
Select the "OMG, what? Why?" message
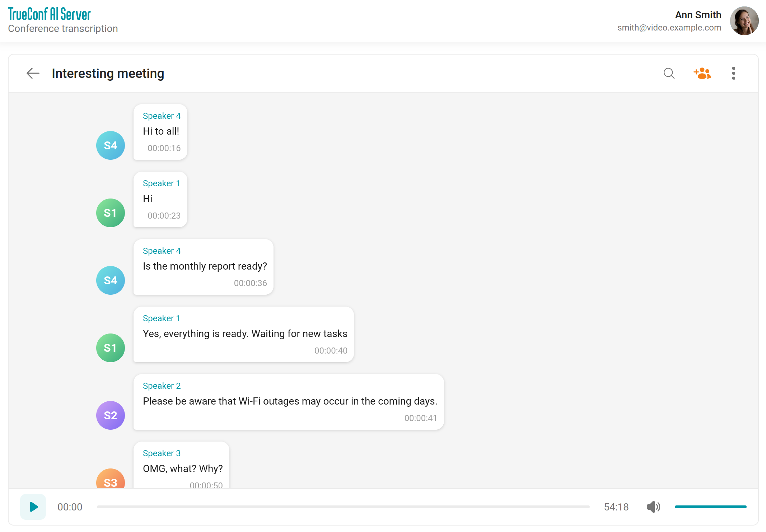(x=183, y=469)
